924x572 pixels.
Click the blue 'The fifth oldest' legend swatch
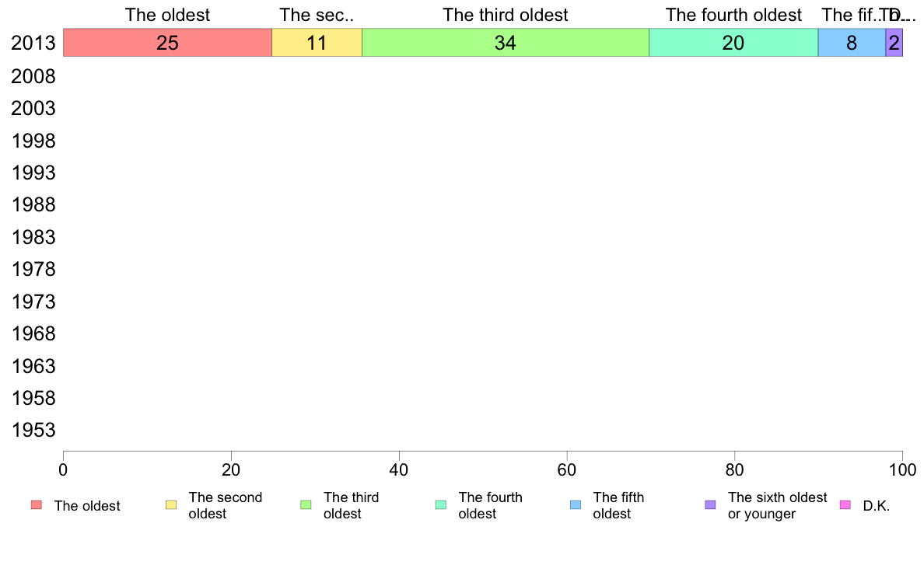pos(576,505)
